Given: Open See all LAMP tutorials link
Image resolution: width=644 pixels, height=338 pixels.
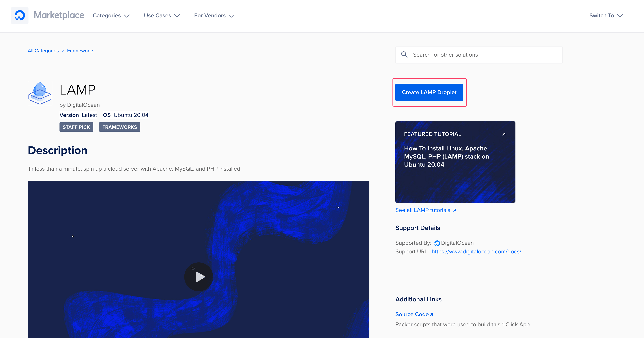Looking at the screenshot, I should click(423, 210).
